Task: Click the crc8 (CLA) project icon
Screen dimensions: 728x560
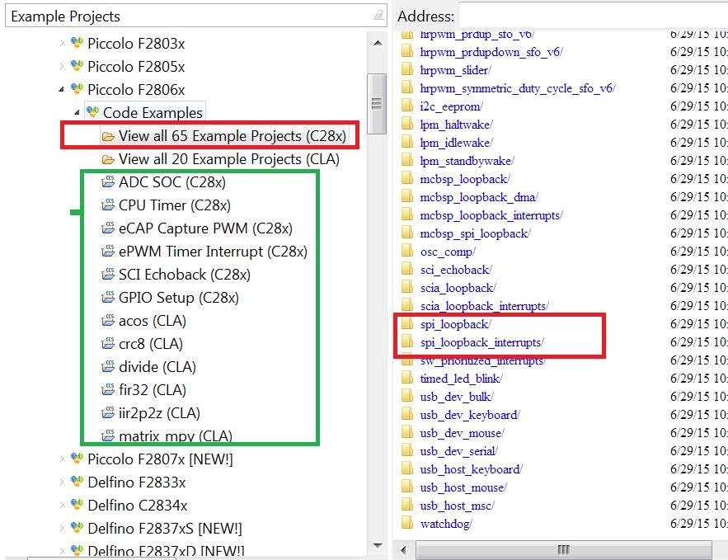Action: click(x=108, y=344)
